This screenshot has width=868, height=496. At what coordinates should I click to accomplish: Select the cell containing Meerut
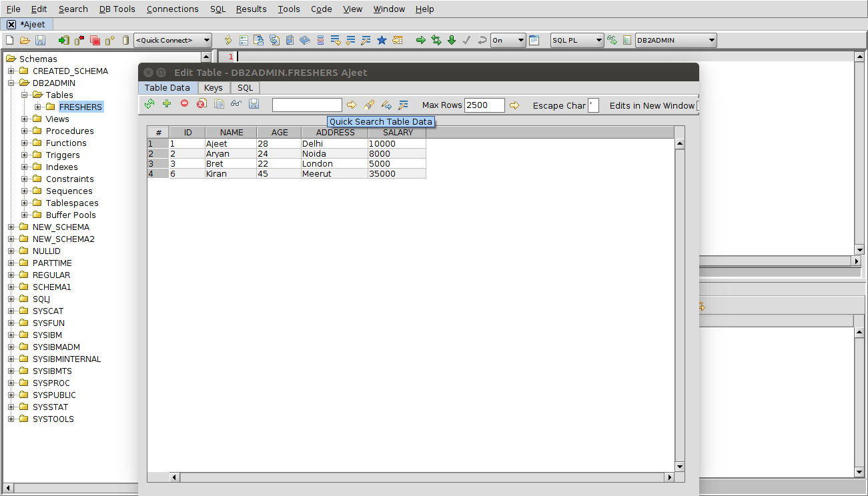click(x=335, y=174)
